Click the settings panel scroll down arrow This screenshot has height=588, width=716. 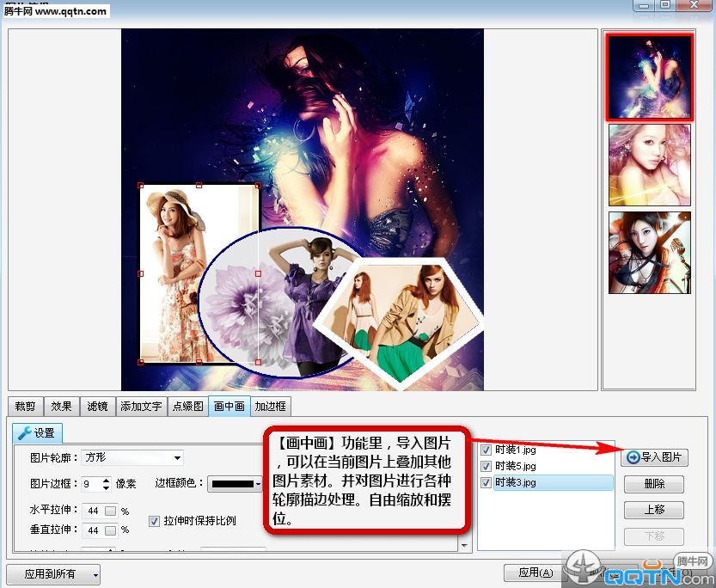464,545
